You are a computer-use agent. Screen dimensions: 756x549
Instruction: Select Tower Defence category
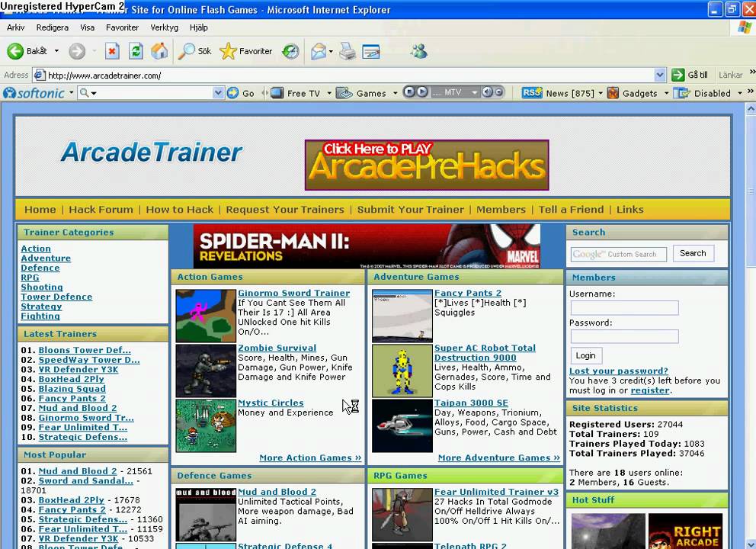[56, 297]
